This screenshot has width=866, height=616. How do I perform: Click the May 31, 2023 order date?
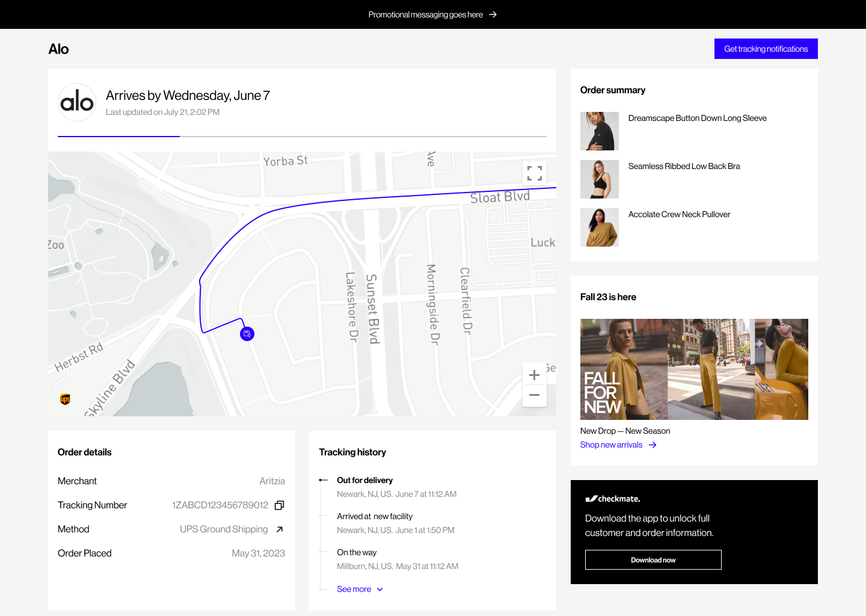pos(259,553)
